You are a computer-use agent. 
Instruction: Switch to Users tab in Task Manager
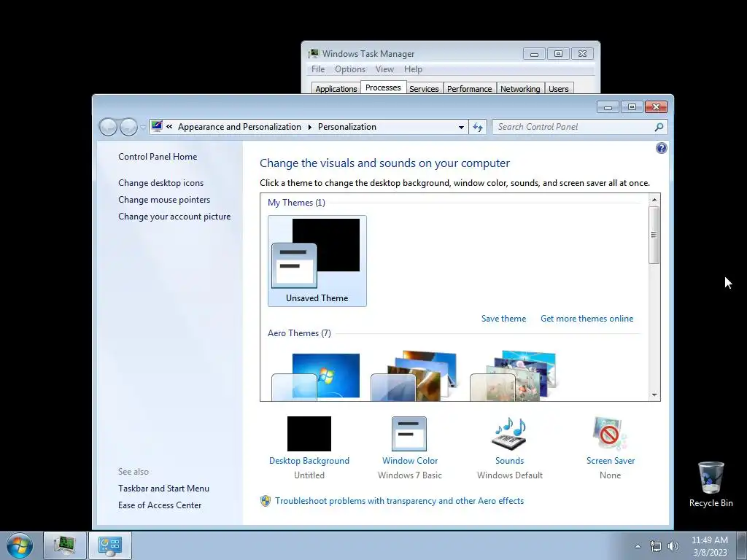(558, 88)
